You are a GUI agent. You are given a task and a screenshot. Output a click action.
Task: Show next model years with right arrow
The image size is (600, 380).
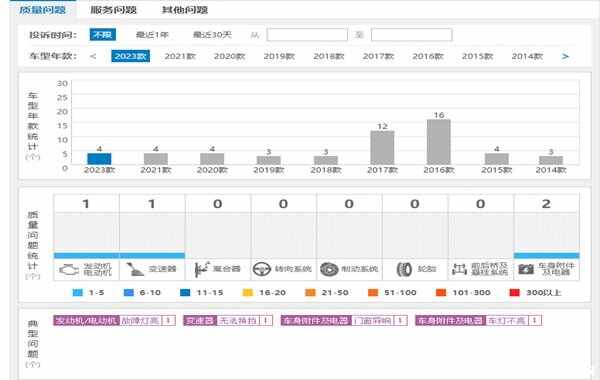tap(565, 56)
